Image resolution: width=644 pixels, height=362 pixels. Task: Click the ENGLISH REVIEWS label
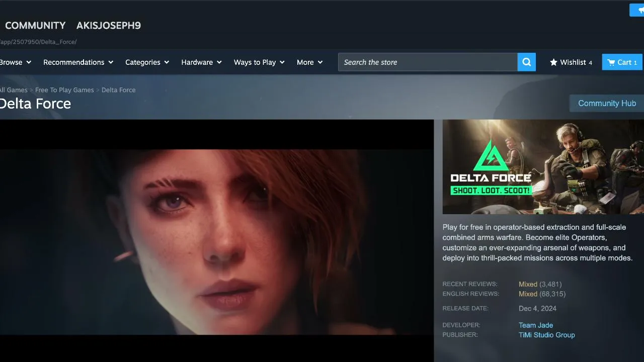click(x=471, y=294)
